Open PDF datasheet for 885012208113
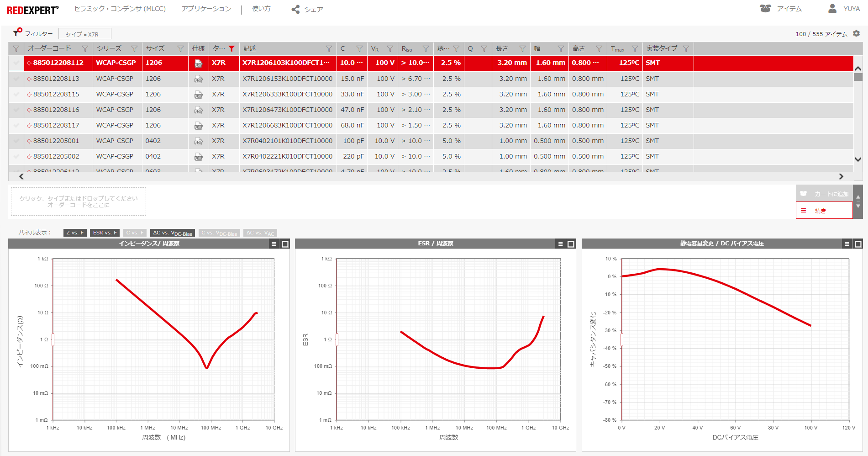 click(198, 79)
